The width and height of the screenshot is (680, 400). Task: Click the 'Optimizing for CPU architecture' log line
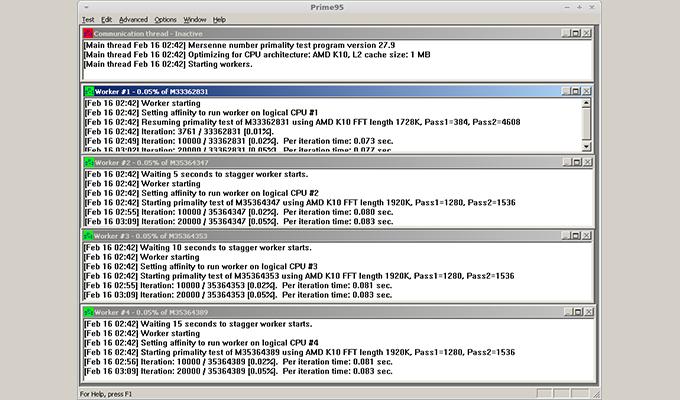click(257, 55)
